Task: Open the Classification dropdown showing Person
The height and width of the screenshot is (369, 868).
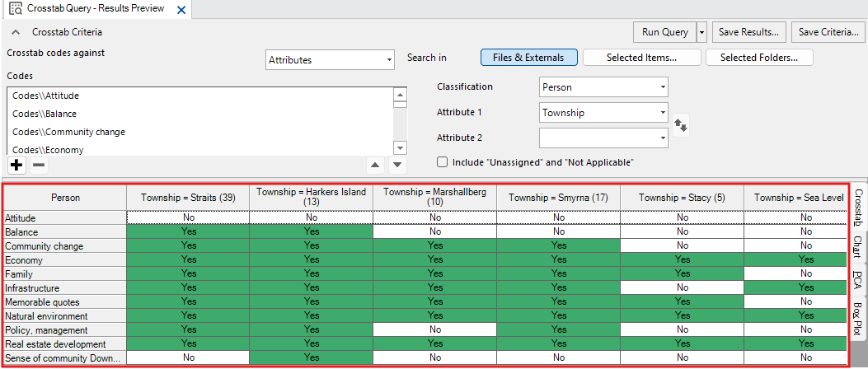Action: [x=603, y=86]
